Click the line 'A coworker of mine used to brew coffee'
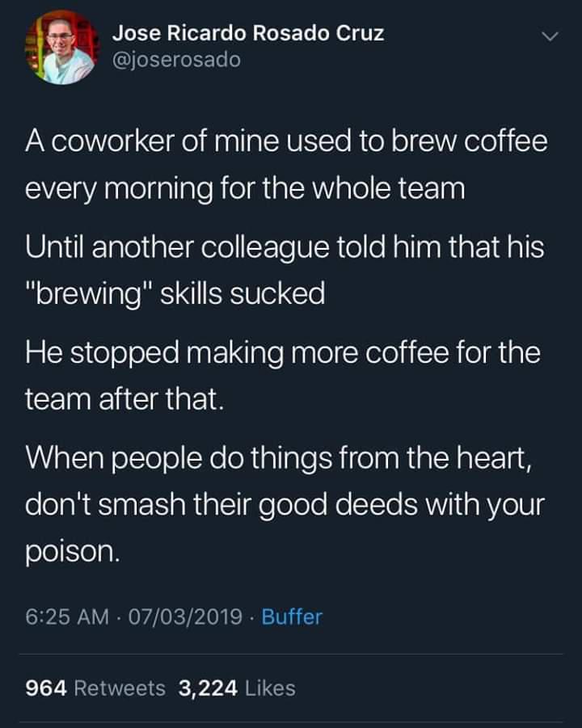 (286, 142)
